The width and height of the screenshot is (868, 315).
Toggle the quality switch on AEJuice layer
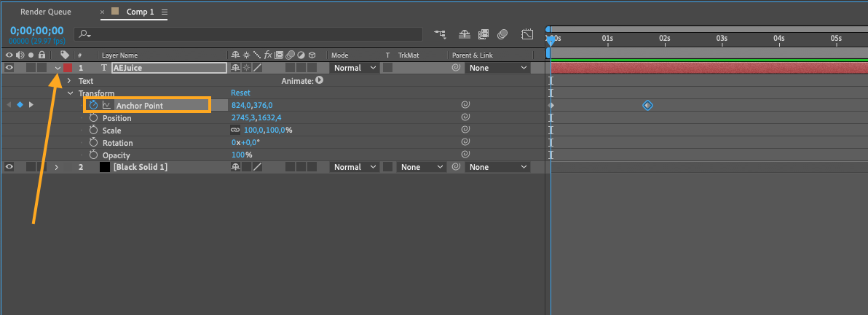[257, 68]
